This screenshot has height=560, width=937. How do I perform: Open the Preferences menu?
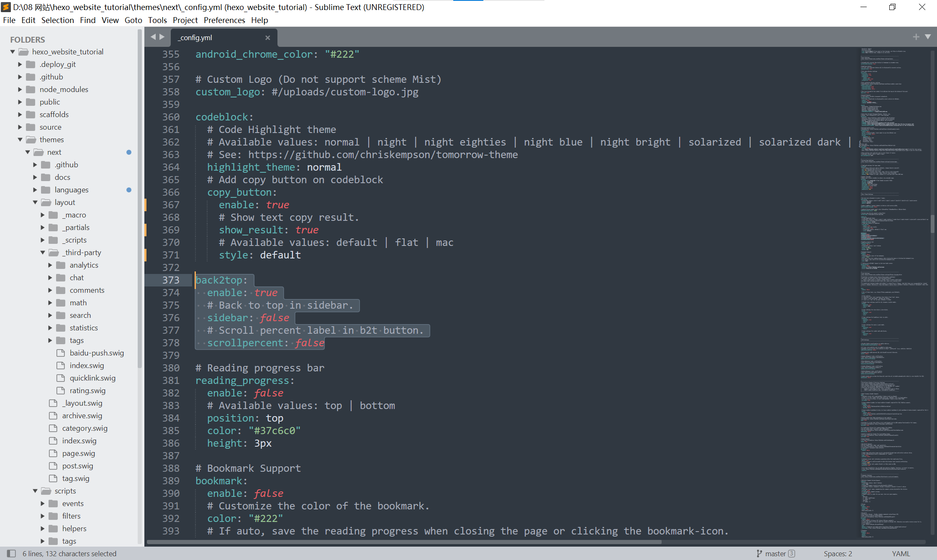[x=224, y=20]
